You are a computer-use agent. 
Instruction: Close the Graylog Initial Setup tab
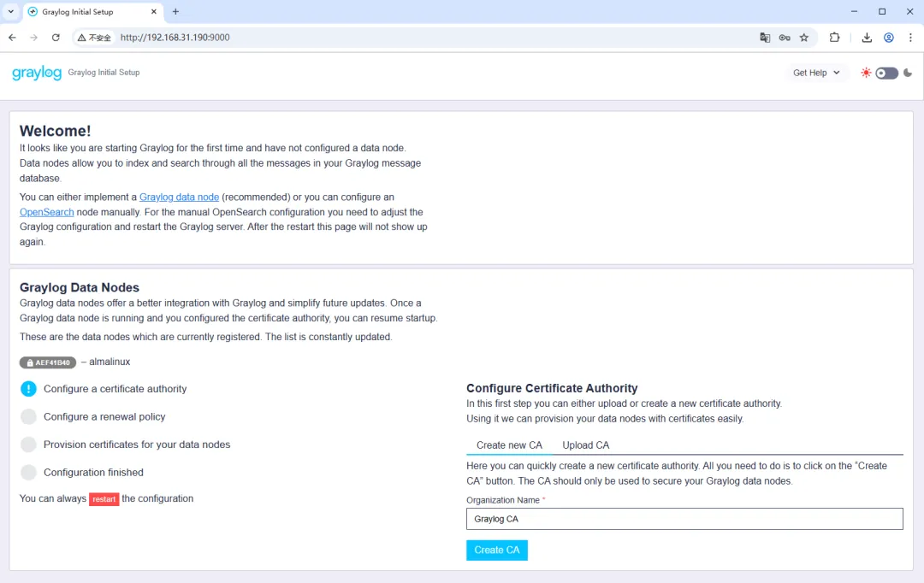(154, 11)
